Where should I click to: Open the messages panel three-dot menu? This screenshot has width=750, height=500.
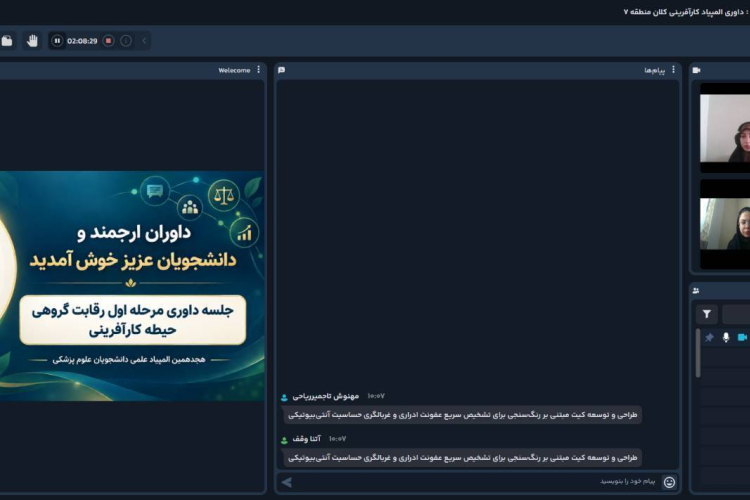[x=673, y=70]
